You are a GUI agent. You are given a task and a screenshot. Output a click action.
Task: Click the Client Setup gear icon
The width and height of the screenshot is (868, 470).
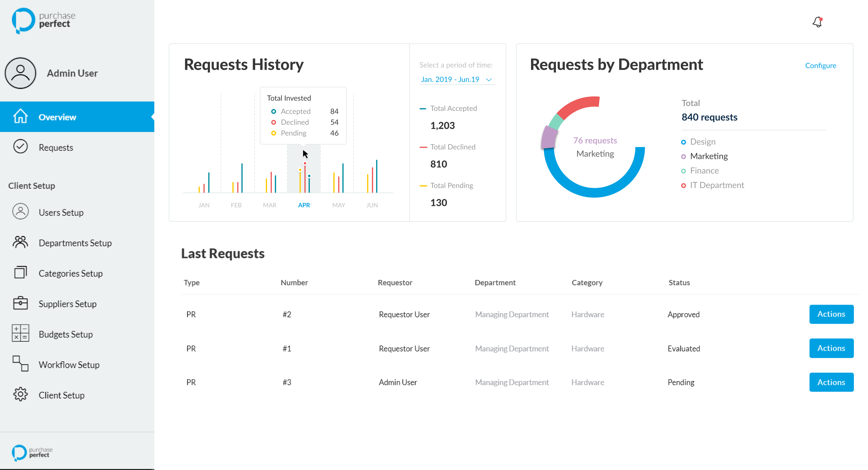click(20, 394)
